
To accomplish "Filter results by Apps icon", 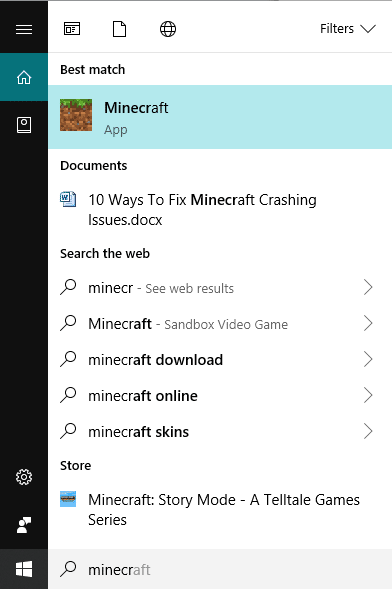I will (72, 29).
